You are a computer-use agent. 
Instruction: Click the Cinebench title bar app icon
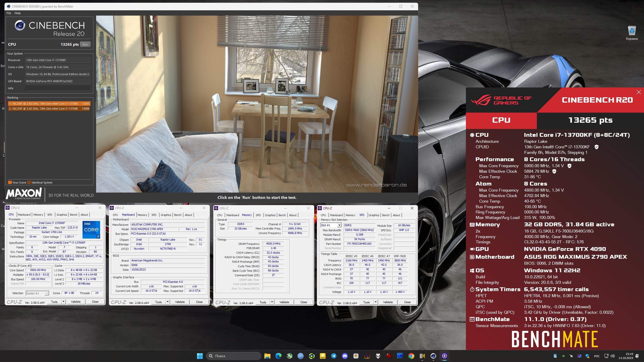[x=9, y=7]
